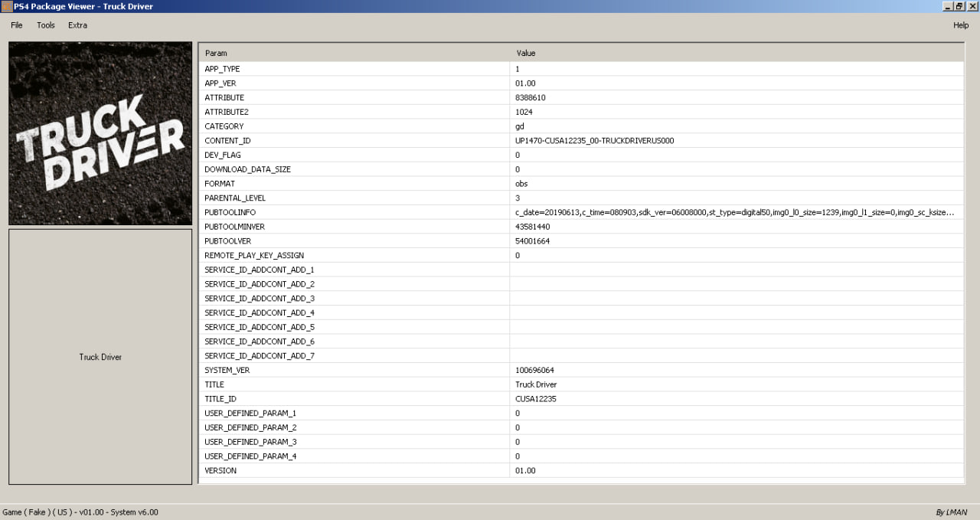980x520 pixels.
Task: Open the Help menu
Action: (961, 25)
